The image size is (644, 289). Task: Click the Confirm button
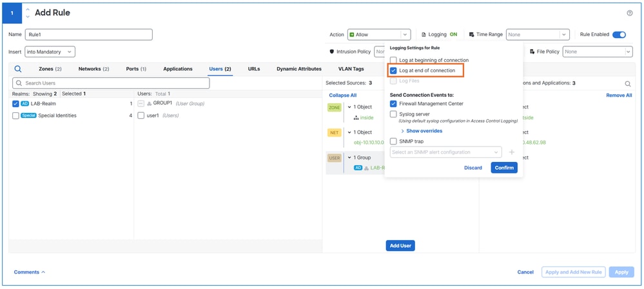[x=504, y=168]
